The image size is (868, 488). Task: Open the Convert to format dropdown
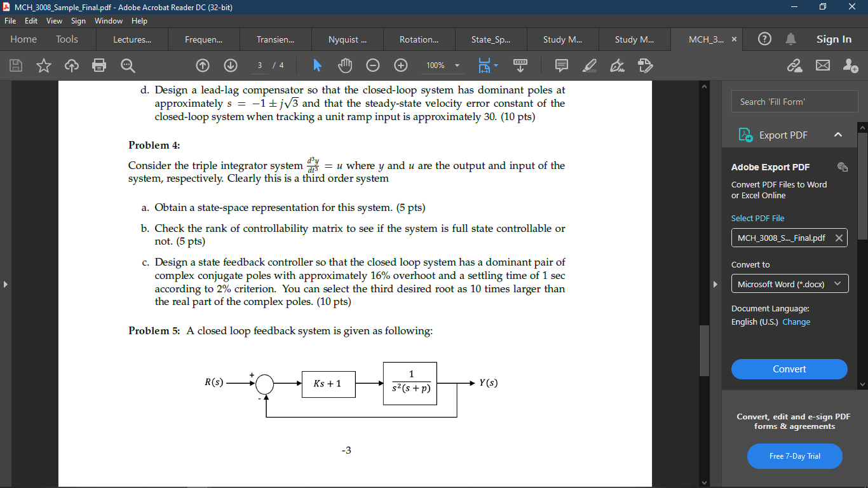tap(789, 283)
